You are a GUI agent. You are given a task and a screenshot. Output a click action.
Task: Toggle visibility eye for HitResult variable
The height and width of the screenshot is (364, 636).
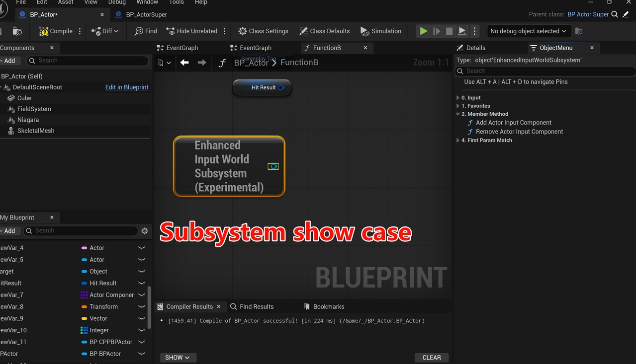pyautogui.click(x=142, y=283)
